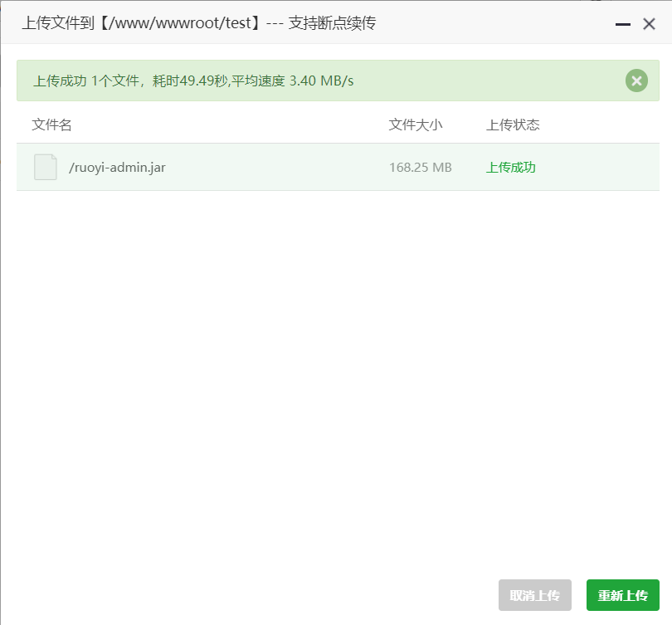Click the 上传状态 column header
The height and width of the screenshot is (625, 672).
[x=513, y=125]
